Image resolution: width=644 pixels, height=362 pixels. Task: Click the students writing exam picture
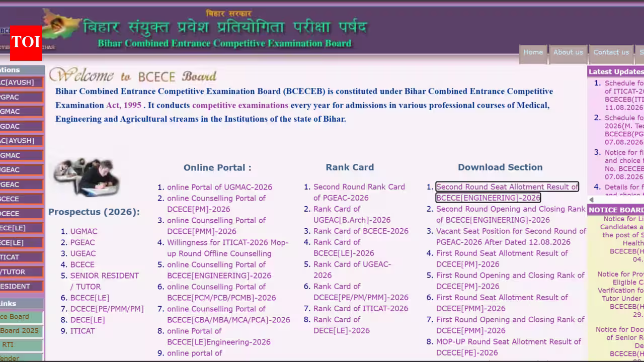pyautogui.click(x=87, y=176)
